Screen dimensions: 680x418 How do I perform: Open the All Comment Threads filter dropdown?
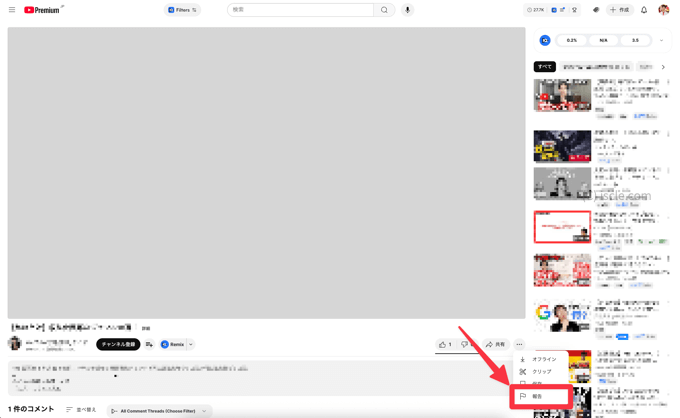(x=158, y=410)
